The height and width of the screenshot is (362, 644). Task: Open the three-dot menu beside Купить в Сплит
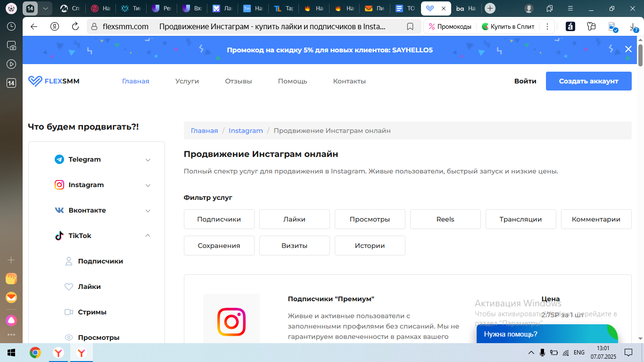pos(547,26)
